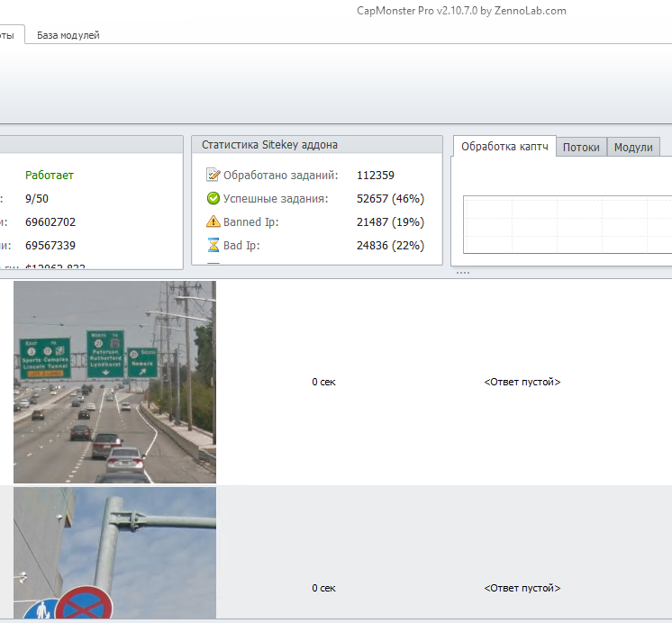Image resolution: width=672 pixels, height=623 pixels.
Task: Click the captcha processing graph area
Action: [x=568, y=224]
